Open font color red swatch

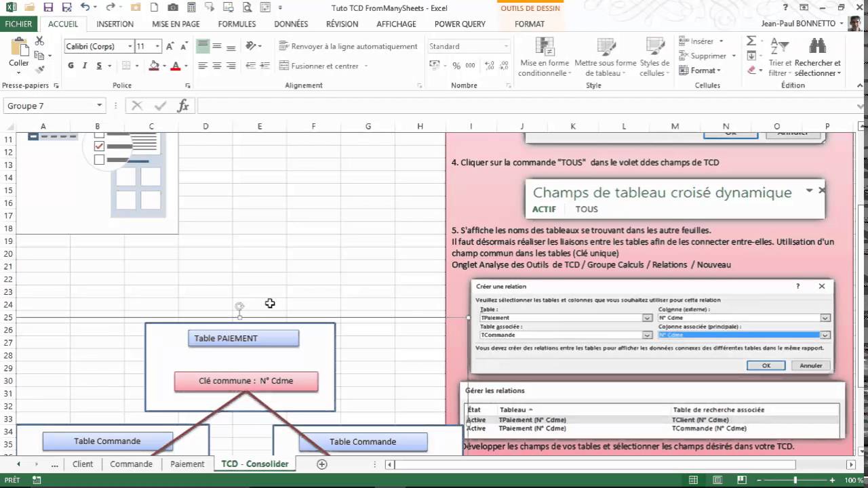176,66
